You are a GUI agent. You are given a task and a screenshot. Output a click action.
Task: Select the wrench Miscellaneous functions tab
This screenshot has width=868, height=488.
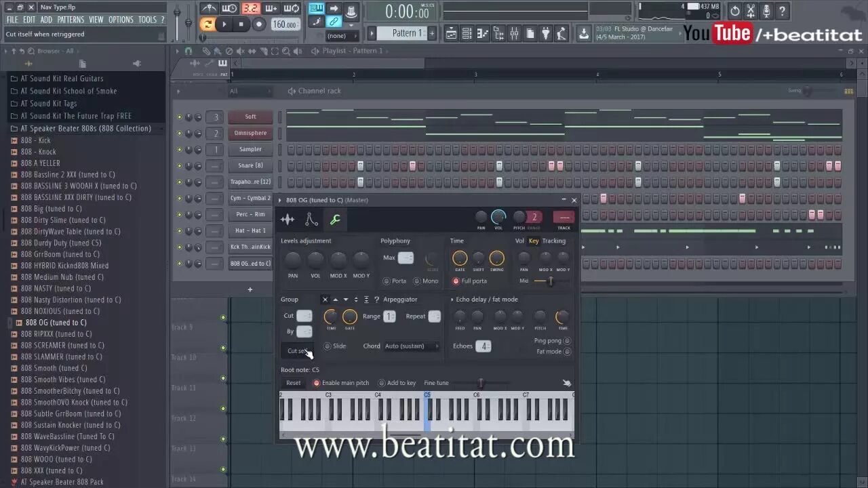tap(334, 219)
